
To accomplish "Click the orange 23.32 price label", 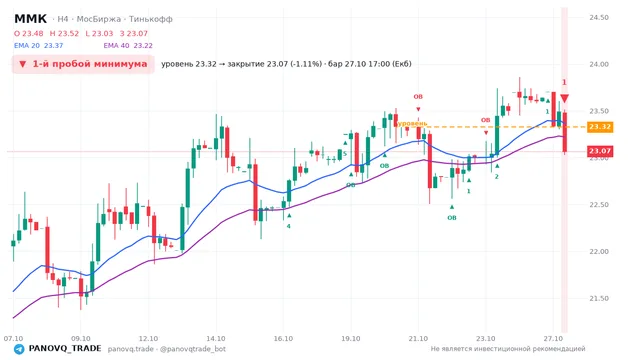I will 600,127.
